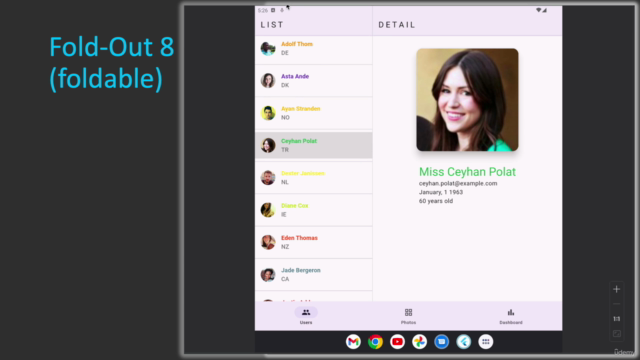Viewport: 640px width, 360px height.
Task: Click the LIST pane header
Action: coord(272,25)
